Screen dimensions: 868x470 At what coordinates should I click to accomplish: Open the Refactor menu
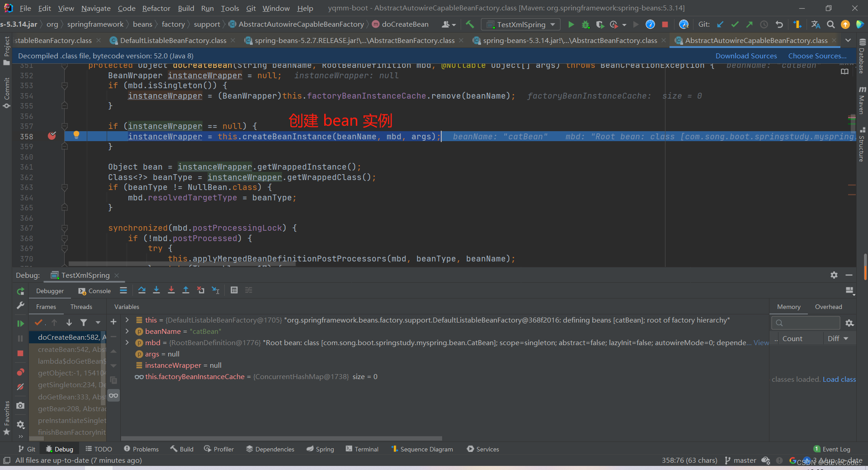click(x=156, y=8)
